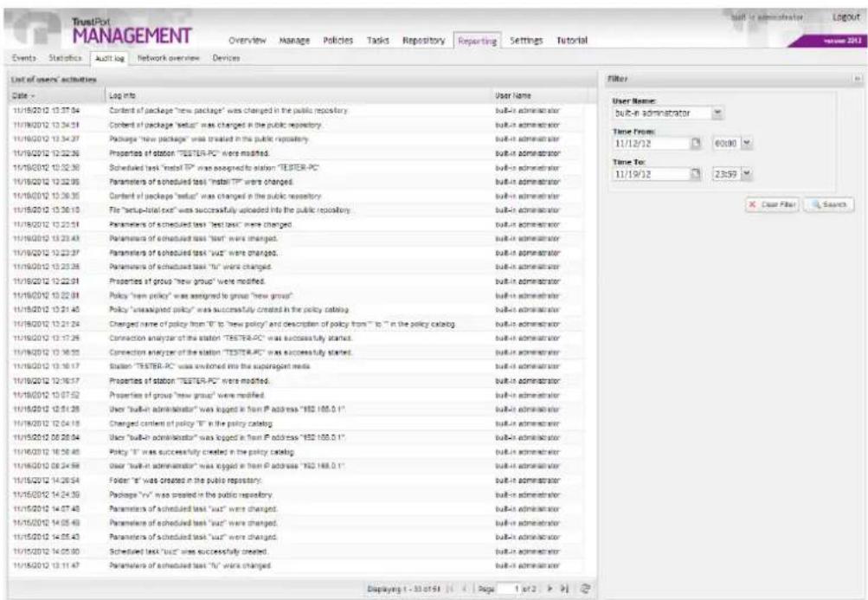Select the row "Parameters of scheduled task test task"
Viewport: 868px width, 600px height.
[296, 224]
